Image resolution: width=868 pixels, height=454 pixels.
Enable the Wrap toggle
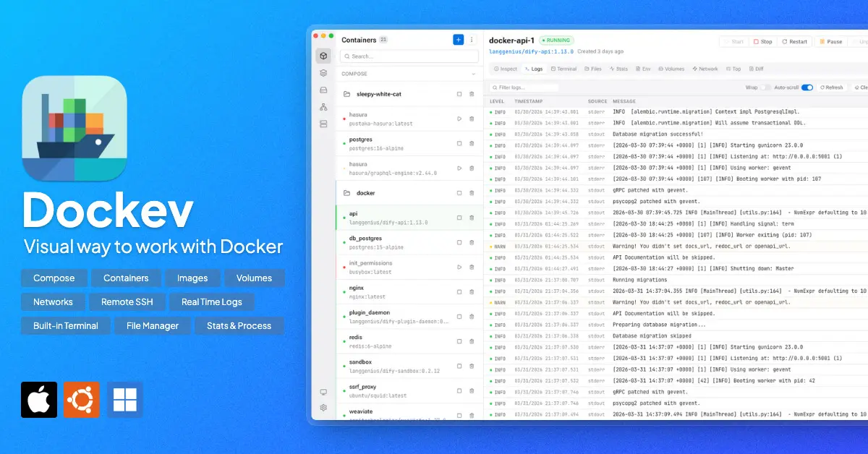tap(765, 87)
